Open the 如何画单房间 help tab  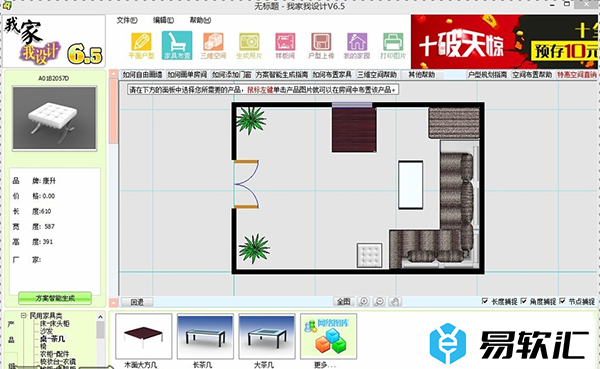pos(187,75)
